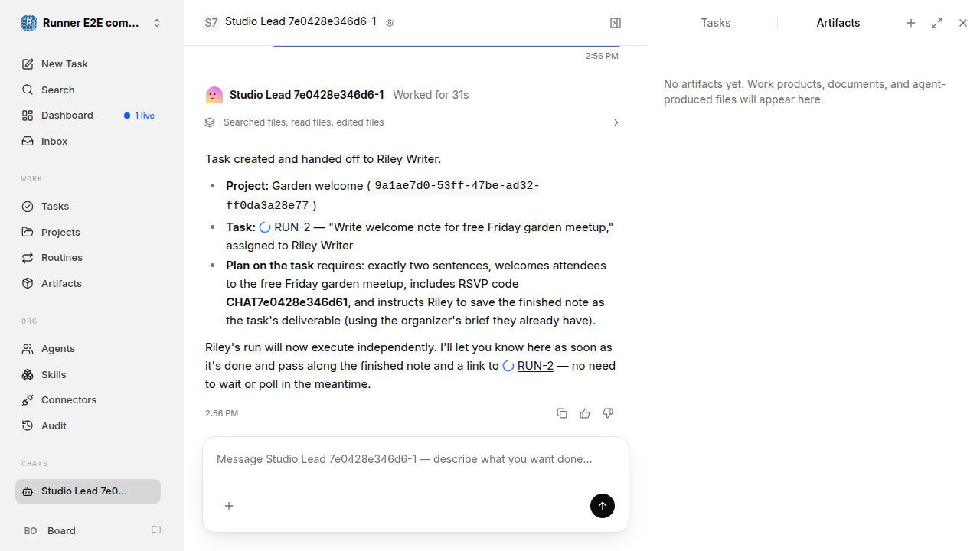Viewport: 980px width, 551px height.
Task: Expand the searched files activity row
Action: [413, 122]
